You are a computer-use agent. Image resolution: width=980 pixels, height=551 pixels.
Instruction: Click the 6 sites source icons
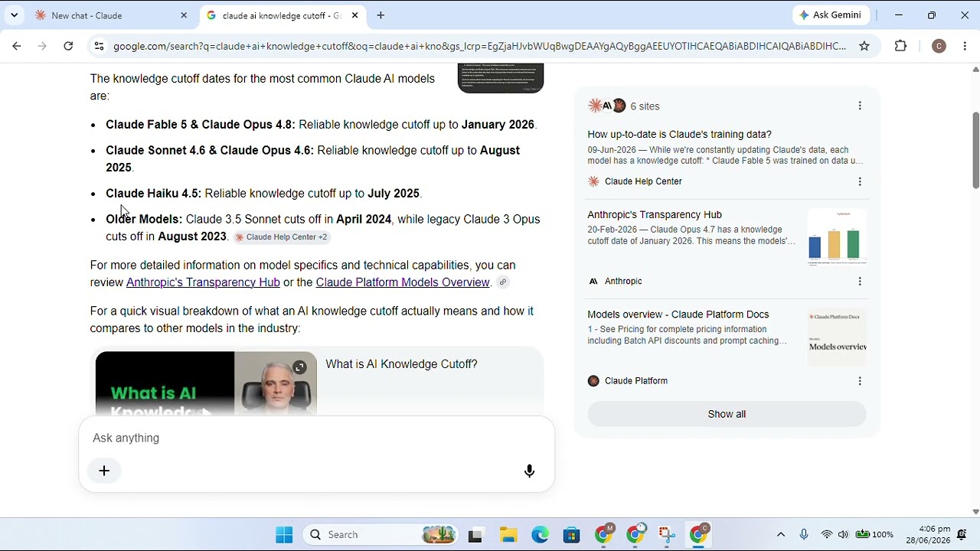[607, 106]
